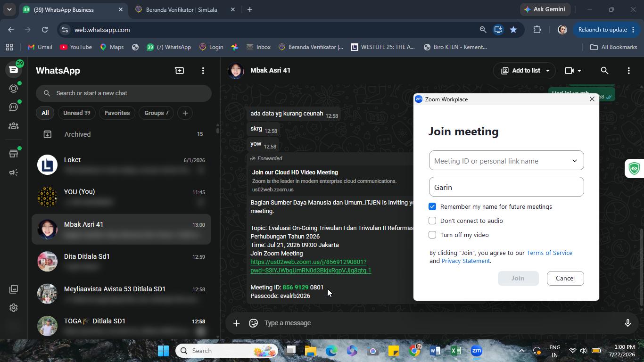Open Communities icon in WhatsApp sidebar
The width and height of the screenshot is (644, 362).
tap(14, 126)
